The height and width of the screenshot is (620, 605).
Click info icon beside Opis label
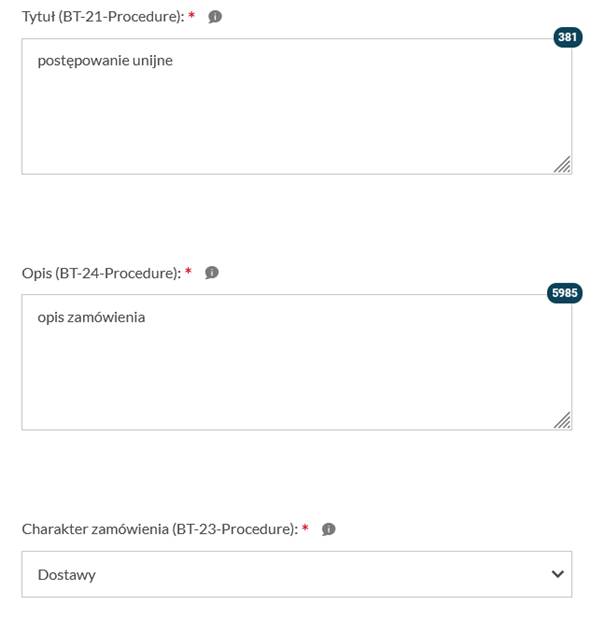(x=211, y=273)
